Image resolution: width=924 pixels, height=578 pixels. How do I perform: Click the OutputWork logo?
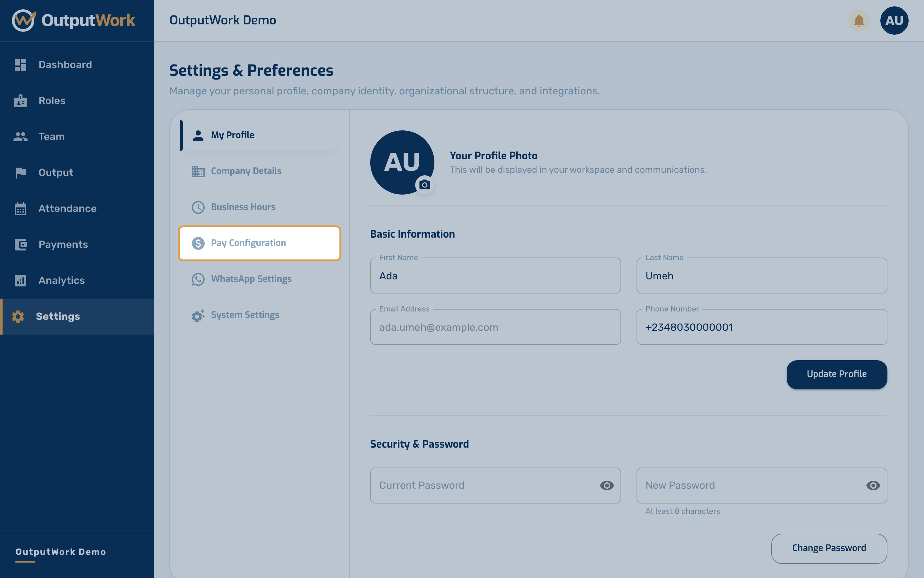coord(73,20)
